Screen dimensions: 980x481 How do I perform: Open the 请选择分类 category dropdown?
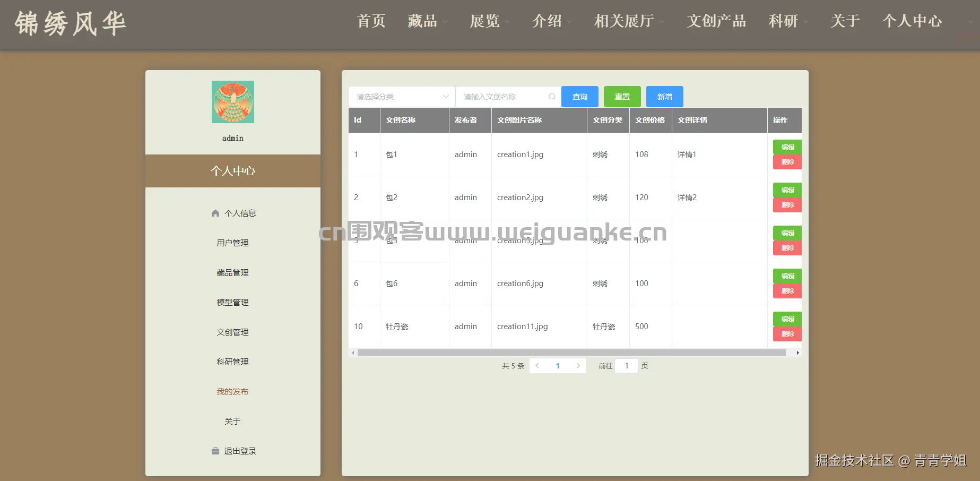pos(402,97)
